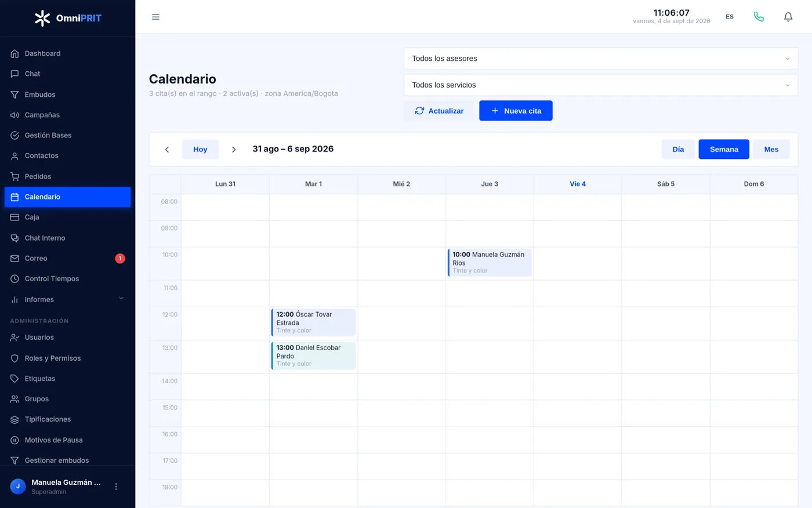Expand the Informes submenu chevron
Viewport: 812px width, 508px height.
(121, 299)
